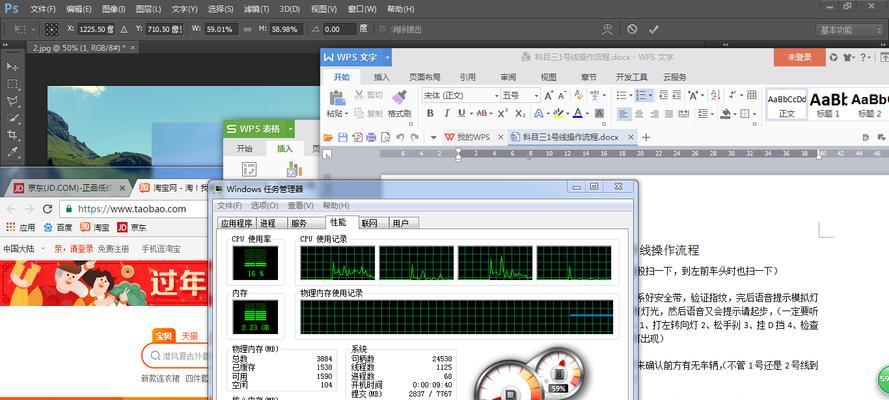The height and width of the screenshot is (400, 889).
Task: Click the 亲，请登录 link on Taobao
Action: tap(74, 249)
